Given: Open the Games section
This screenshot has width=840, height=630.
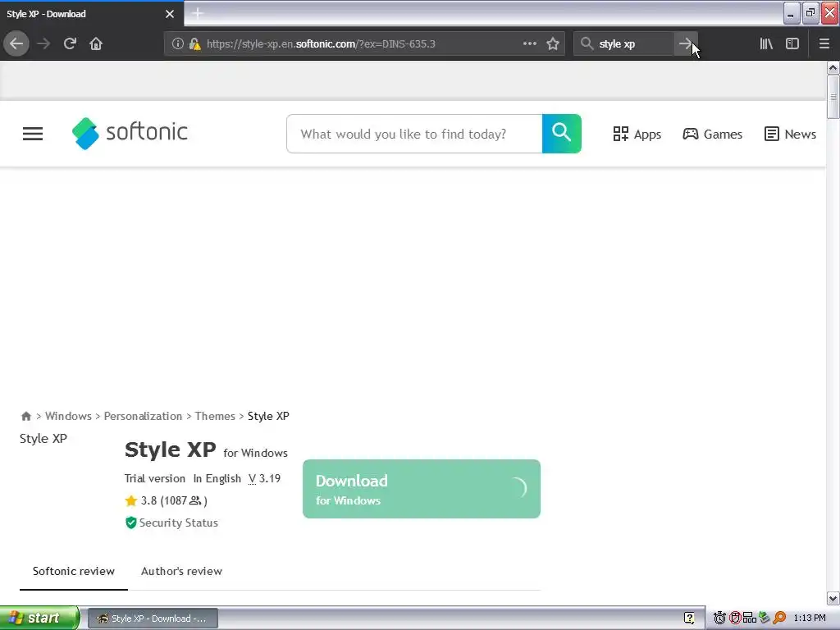Looking at the screenshot, I should point(713,134).
